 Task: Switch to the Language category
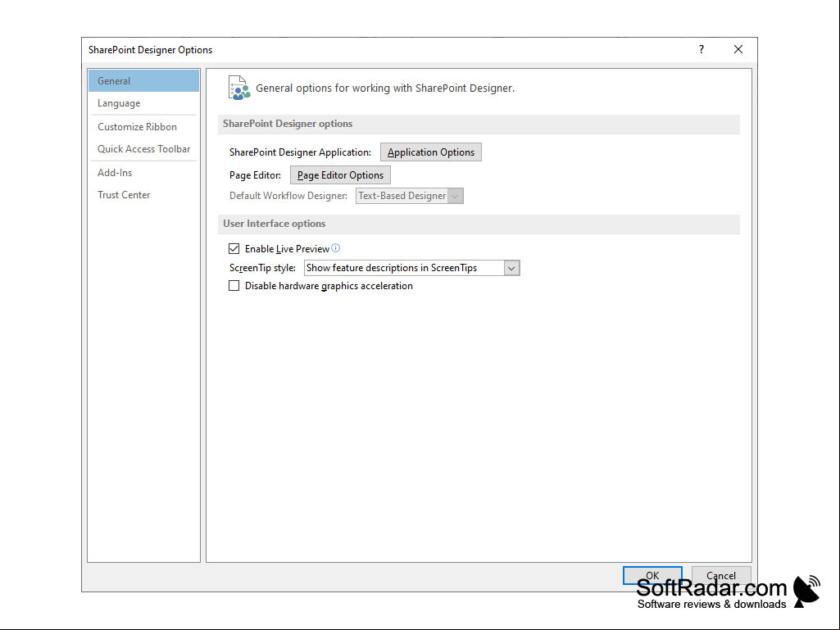click(143, 103)
